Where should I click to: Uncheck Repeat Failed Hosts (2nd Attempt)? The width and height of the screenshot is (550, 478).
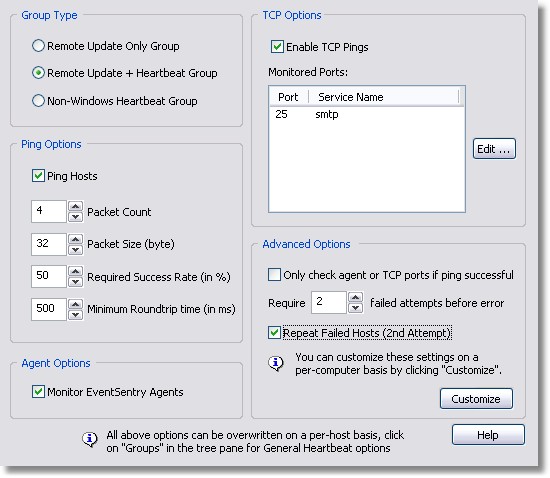[x=274, y=333]
